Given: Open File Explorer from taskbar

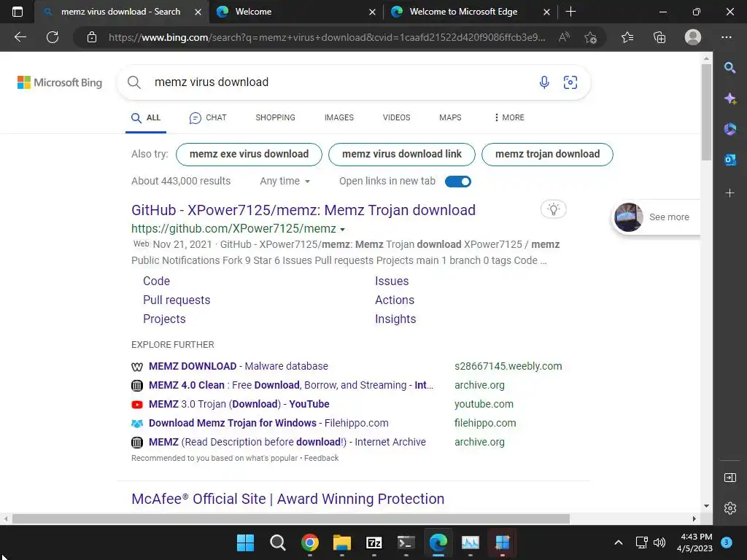Looking at the screenshot, I should pyautogui.click(x=342, y=542).
